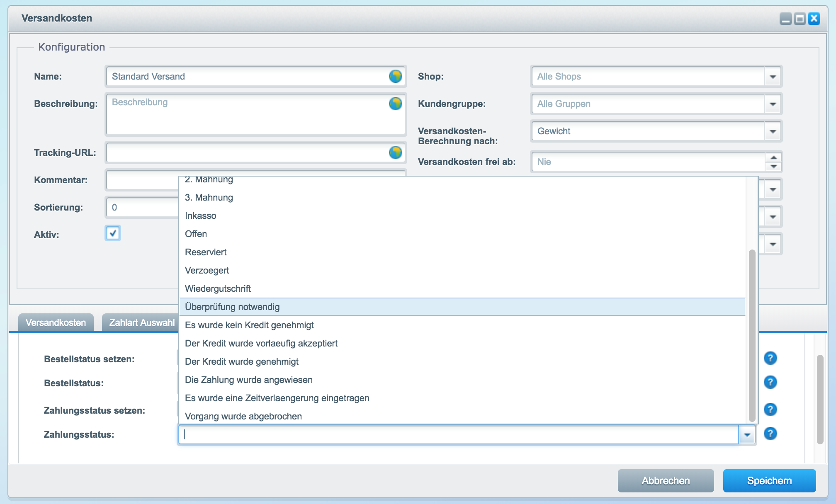Pick Es wurde kein Kredit genehmigt
The height and width of the screenshot is (504, 836).
tap(462, 325)
